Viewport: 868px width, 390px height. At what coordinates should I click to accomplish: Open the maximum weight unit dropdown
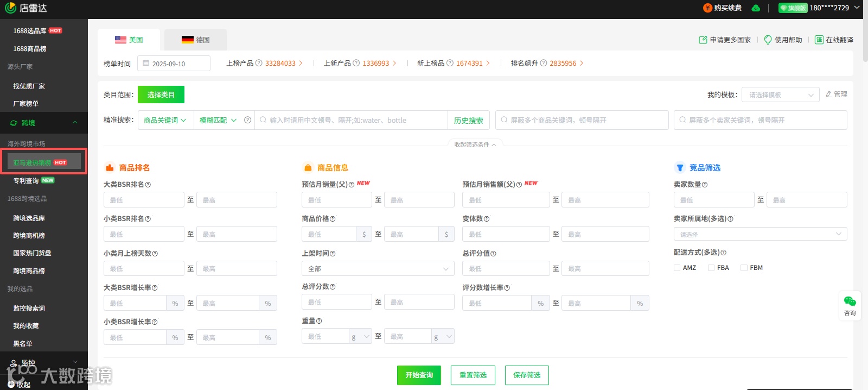tap(443, 336)
